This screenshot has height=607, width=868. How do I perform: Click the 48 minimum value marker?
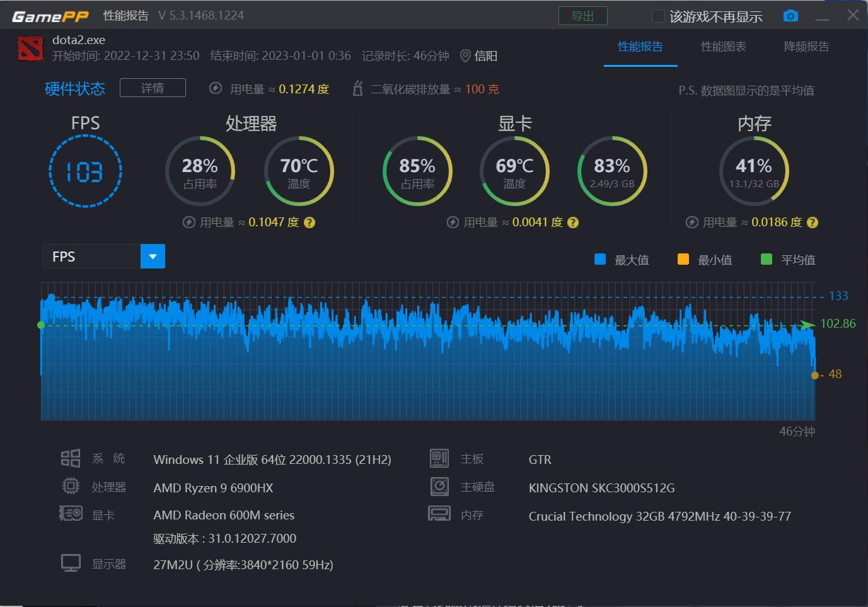835,374
